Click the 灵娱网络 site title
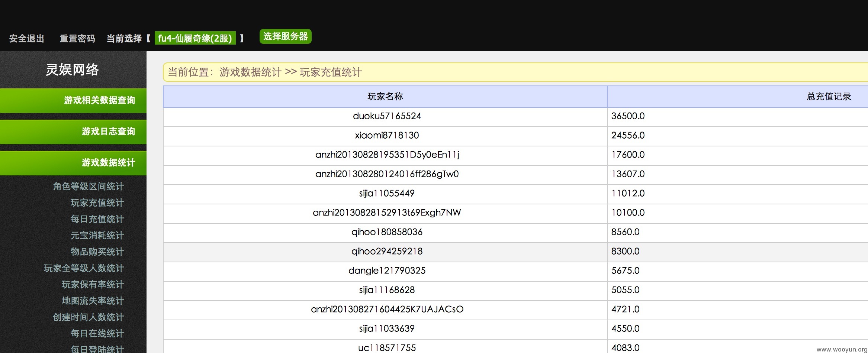 (72, 69)
